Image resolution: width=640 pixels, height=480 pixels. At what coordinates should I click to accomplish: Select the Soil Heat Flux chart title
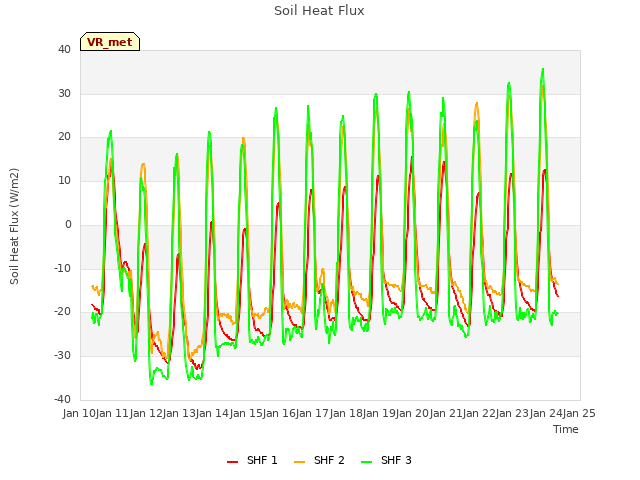pos(319,11)
